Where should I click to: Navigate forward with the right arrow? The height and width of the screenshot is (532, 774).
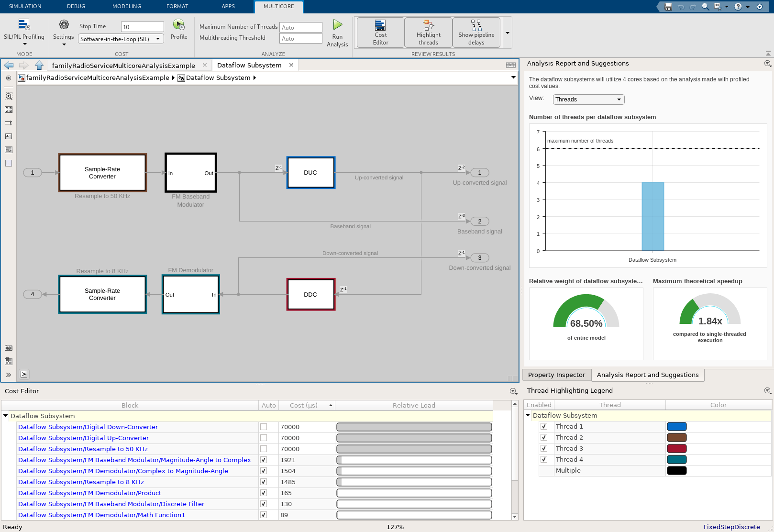pyautogui.click(x=24, y=65)
